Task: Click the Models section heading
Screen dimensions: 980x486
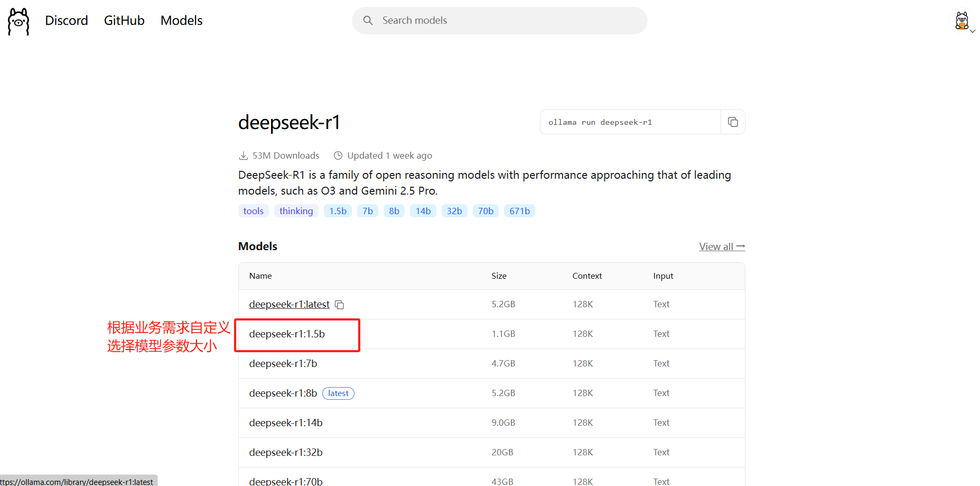Action: (x=258, y=246)
